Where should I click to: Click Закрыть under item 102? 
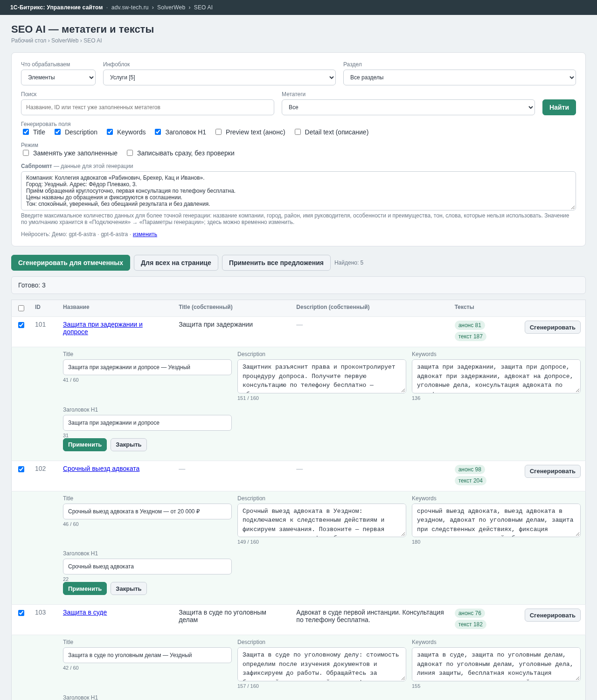[129, 588]
